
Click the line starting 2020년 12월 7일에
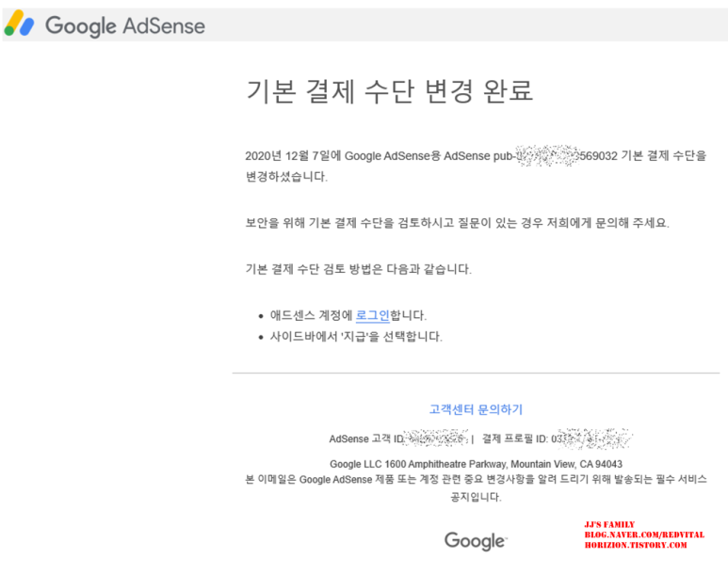476,156
